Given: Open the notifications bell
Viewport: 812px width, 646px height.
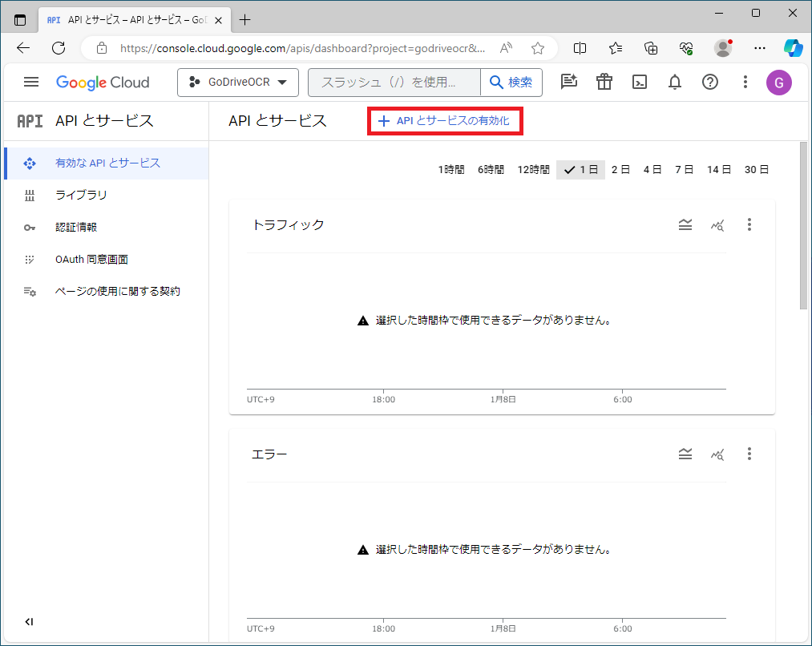Looking at the screenshot, I should (675, 82).
